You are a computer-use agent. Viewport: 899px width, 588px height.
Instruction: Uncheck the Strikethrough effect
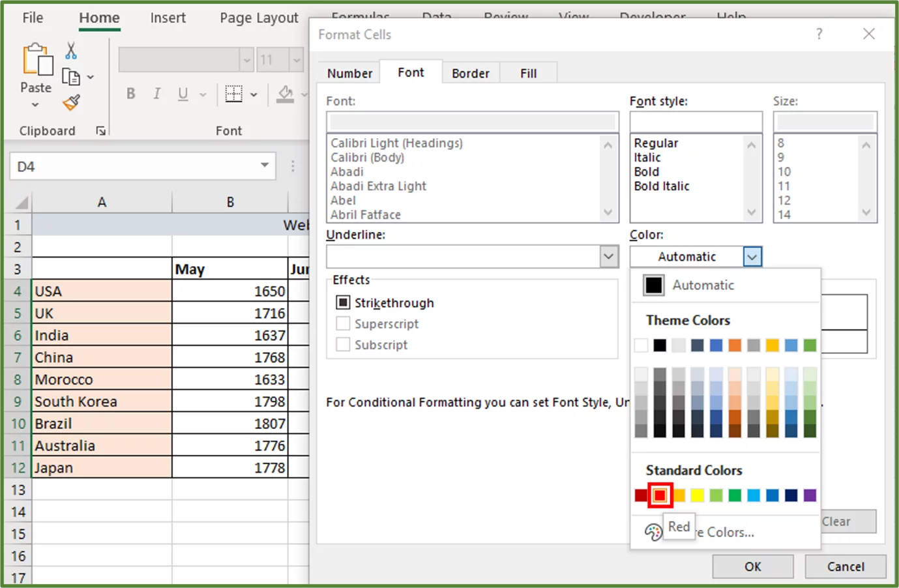(x=344, y=302)
